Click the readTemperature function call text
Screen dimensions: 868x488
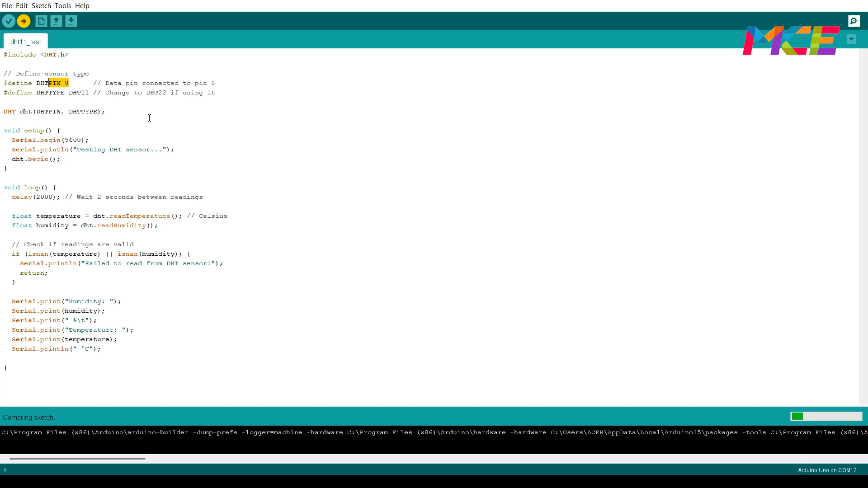point(140,216)
